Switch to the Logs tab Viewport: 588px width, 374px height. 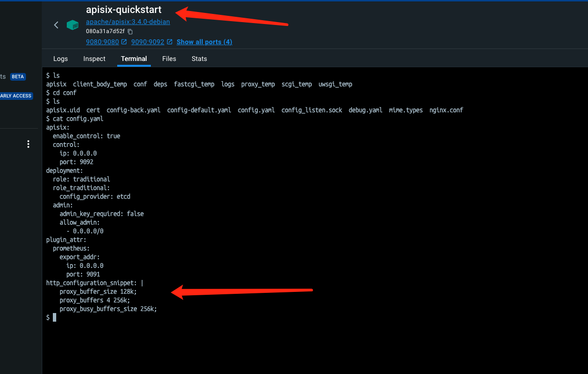(x=61, y=59)
